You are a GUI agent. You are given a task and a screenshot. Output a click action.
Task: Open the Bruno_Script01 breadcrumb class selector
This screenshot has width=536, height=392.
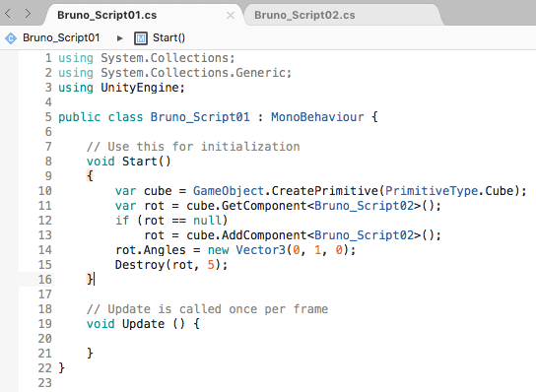pos(61,37)
